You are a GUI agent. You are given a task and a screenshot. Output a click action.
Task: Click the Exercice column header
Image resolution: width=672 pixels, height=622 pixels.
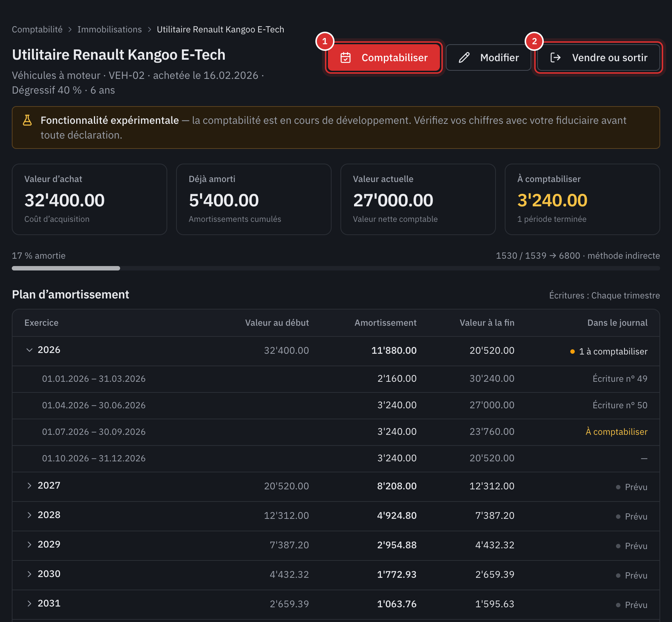(x=41, y=323)
